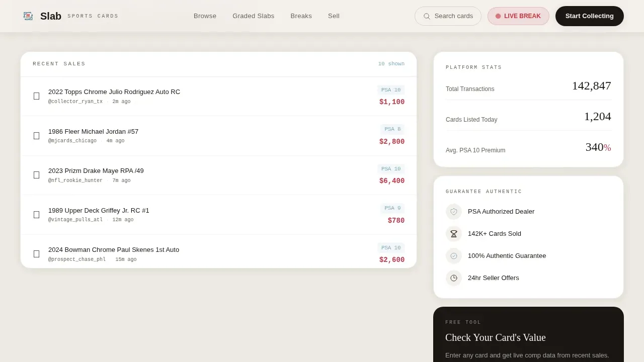This screenshot has height=362, width=644.
Task: Click the card icon beside Griffey Jr. RC
Action: [36, 215]
